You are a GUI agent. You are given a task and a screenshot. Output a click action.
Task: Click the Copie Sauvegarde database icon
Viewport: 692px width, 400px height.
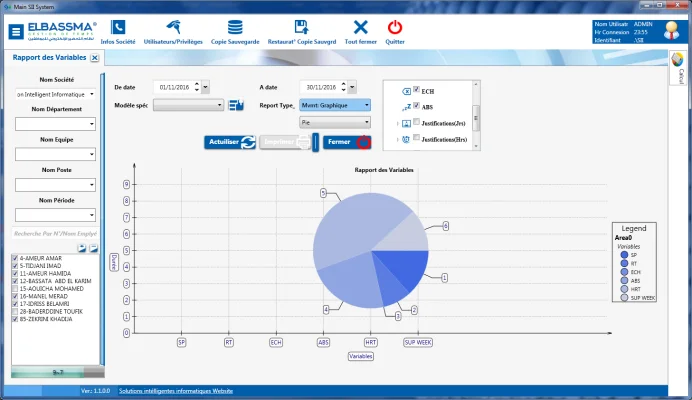[x=234, y=28]
